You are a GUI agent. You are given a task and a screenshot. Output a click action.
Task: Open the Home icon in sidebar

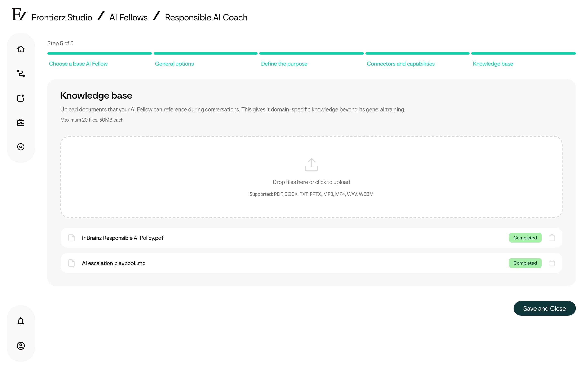(21, 49)
